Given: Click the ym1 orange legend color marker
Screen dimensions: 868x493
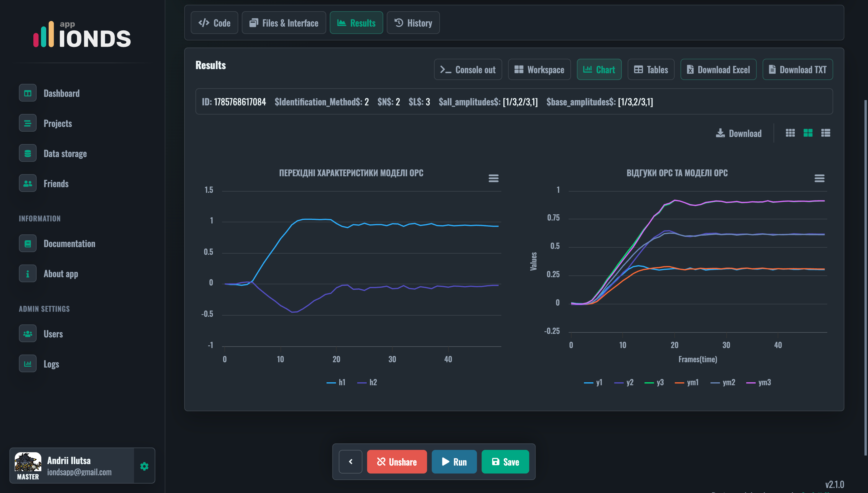Looking at the screenshot, I should pyautogui.click(x=679, y=383).
